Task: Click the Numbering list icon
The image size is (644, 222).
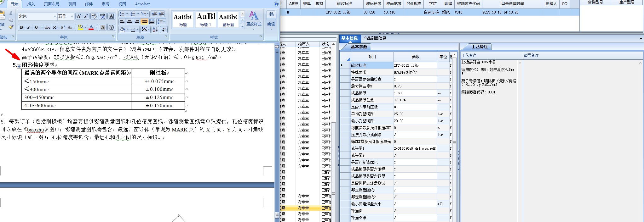Action: pos(133,14)
